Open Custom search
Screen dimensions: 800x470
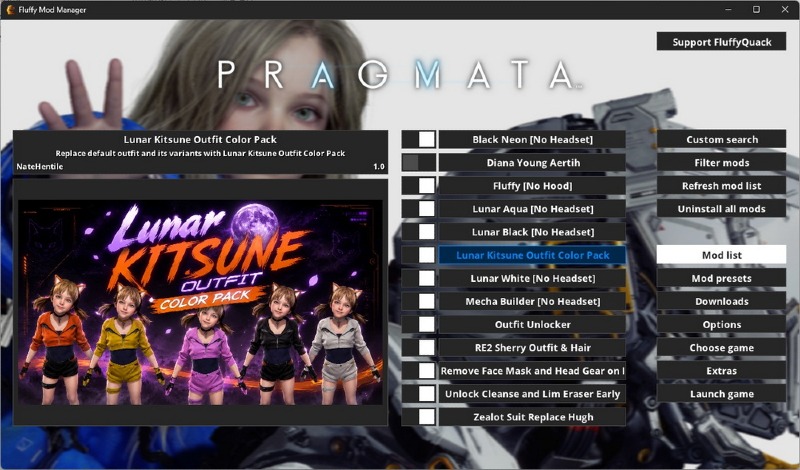coord(721,139)
